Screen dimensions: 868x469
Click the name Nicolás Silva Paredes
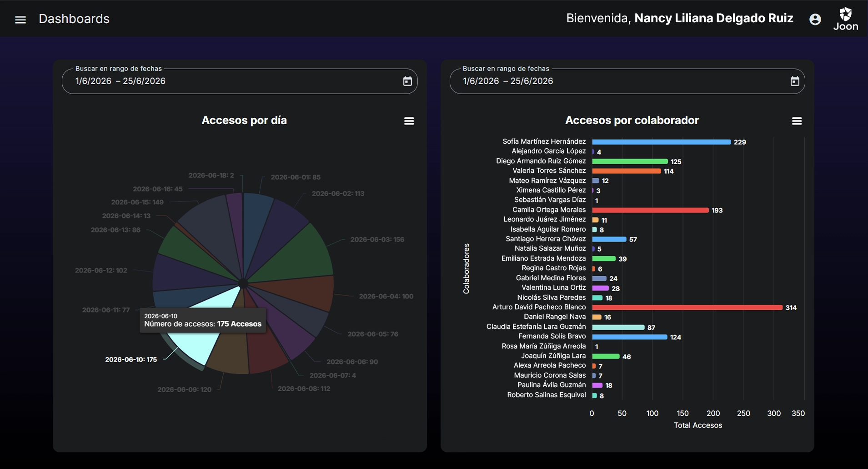pyautogui.click(x=552, y=298)
